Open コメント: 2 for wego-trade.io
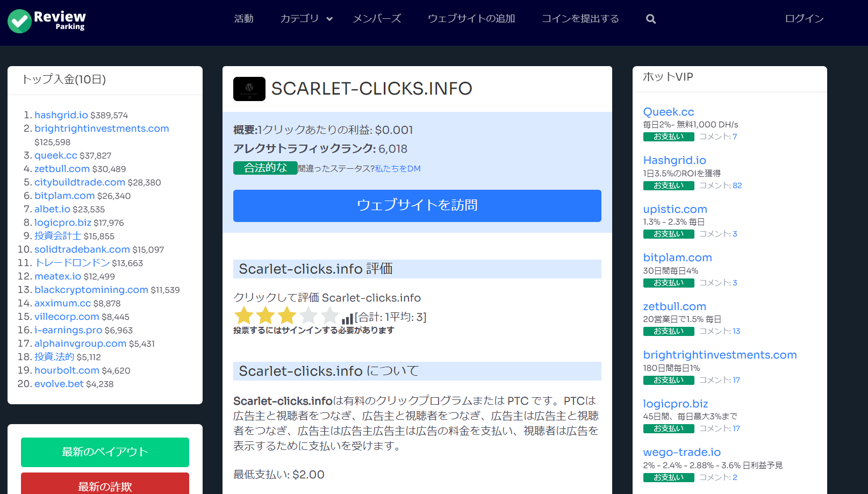 (x=718, y=477)
